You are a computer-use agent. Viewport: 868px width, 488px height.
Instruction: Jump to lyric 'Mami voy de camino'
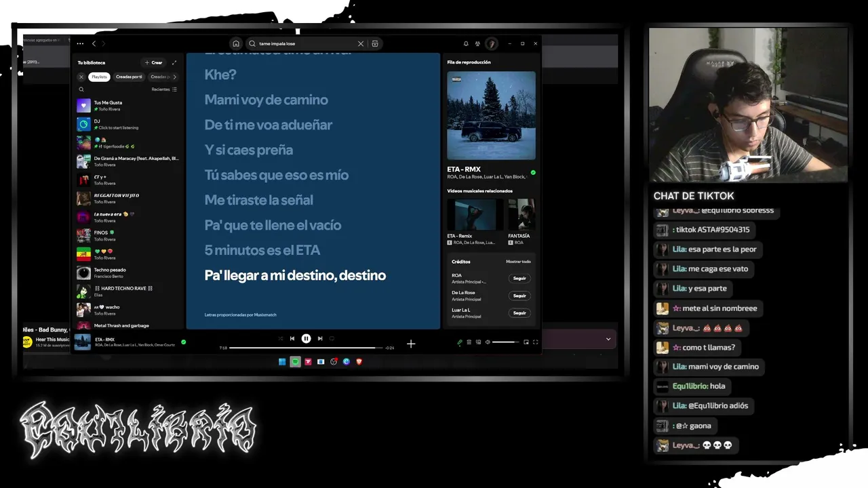[266, 100]
